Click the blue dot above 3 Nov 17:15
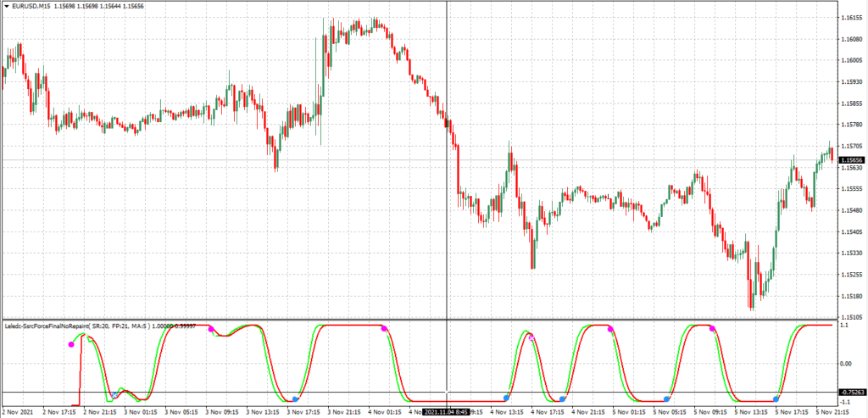 coord(295,398)
